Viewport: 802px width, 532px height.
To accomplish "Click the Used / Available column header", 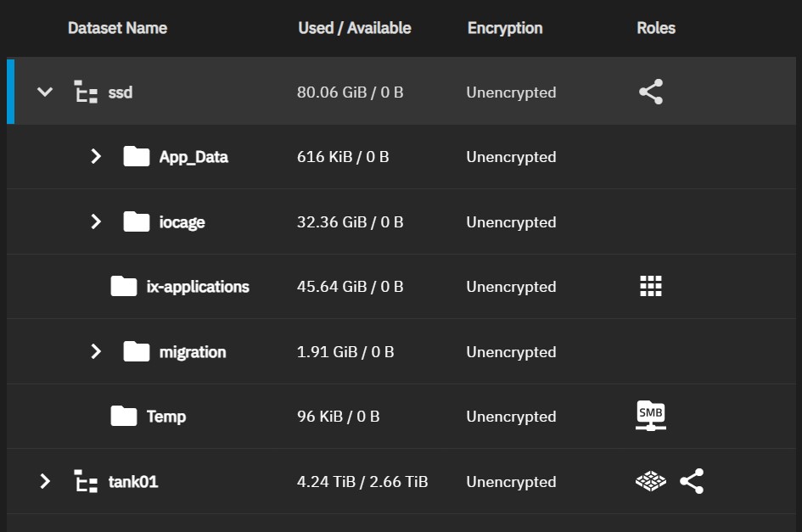I will [x=355, y=28].
